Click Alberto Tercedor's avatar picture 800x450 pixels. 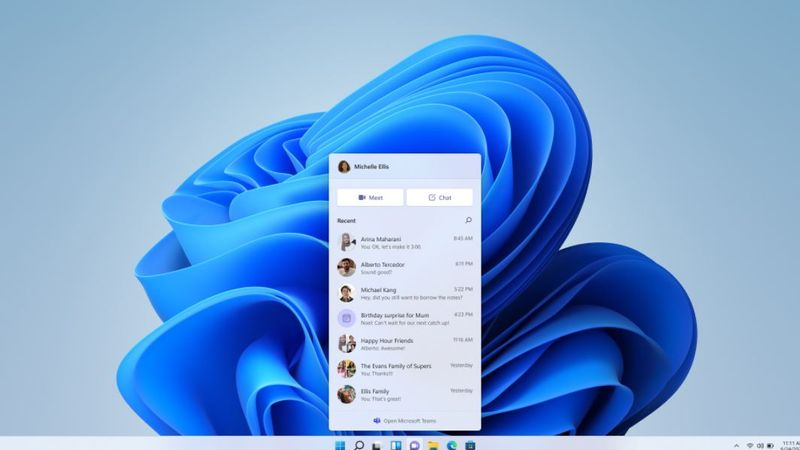346,267
